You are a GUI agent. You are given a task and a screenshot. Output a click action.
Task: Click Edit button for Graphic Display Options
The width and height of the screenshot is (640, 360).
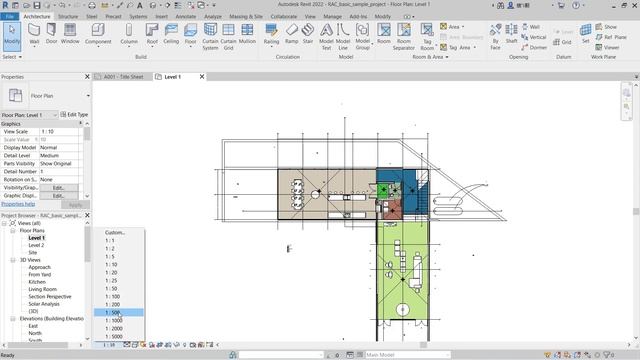click(58, 196)
